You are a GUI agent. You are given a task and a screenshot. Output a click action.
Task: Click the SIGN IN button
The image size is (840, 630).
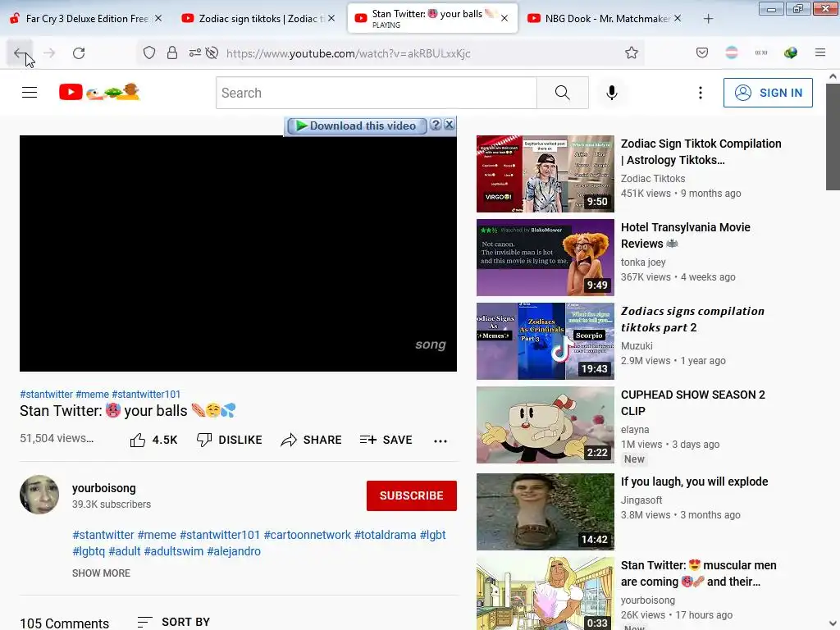[x=768, y=93]
